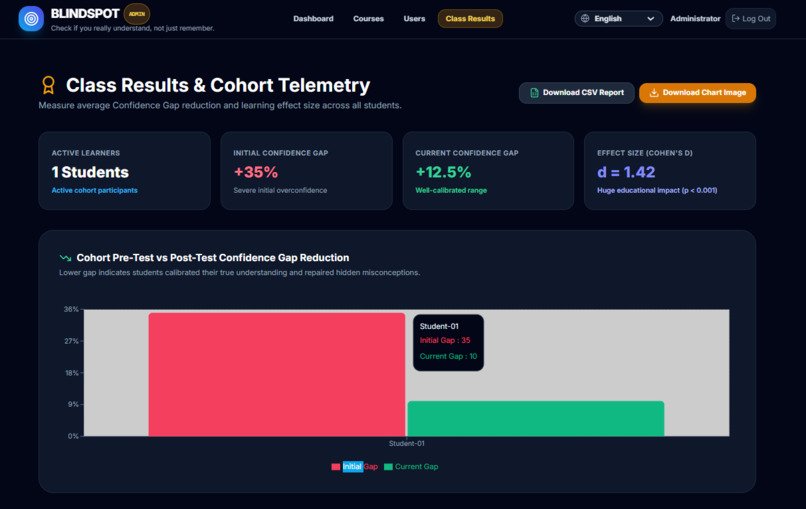This screenshot has width=806, height=509.
Task: Open the Users section
Action: tap(414, 19)
